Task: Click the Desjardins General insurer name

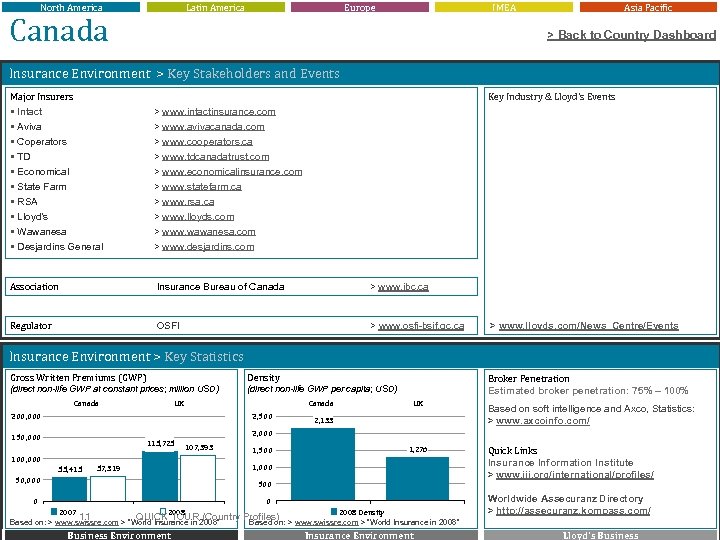Action: 60,247
